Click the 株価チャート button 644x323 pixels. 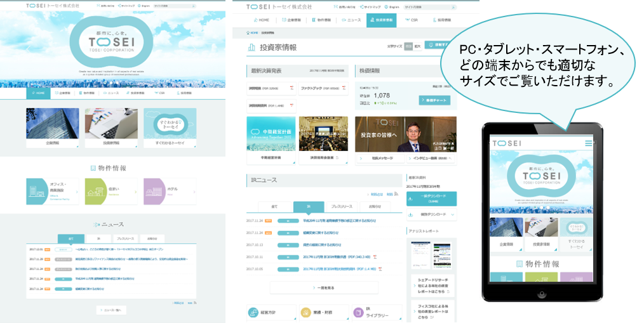pos(434,100)
